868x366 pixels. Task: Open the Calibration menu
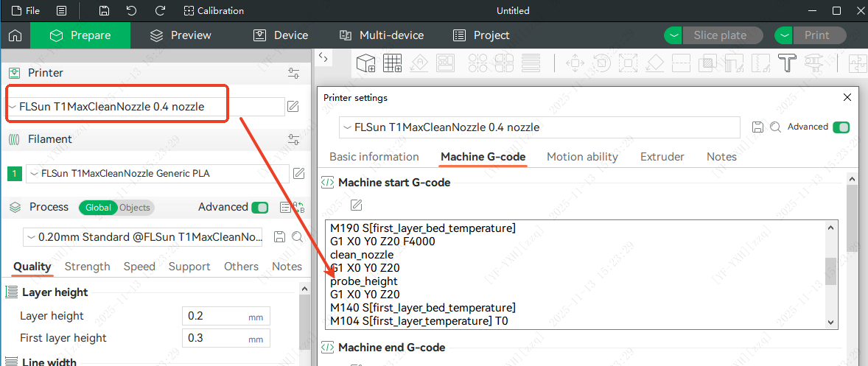click(213, 11)
